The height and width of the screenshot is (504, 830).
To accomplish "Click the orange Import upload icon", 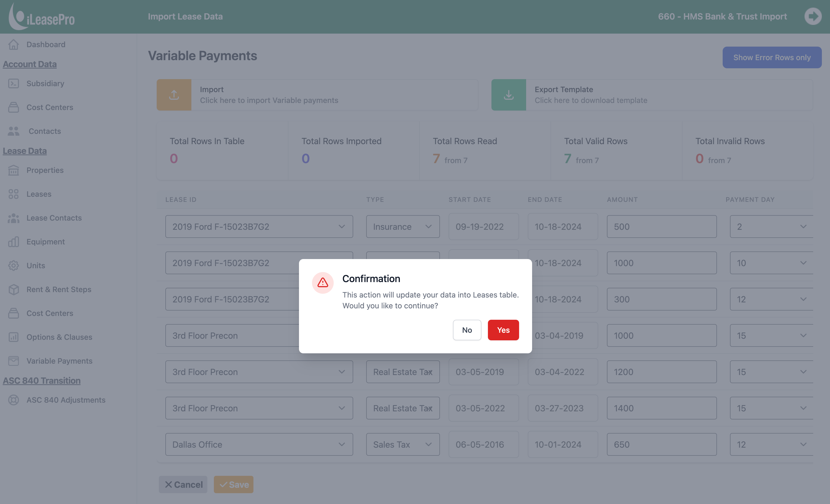I will 174,95.
